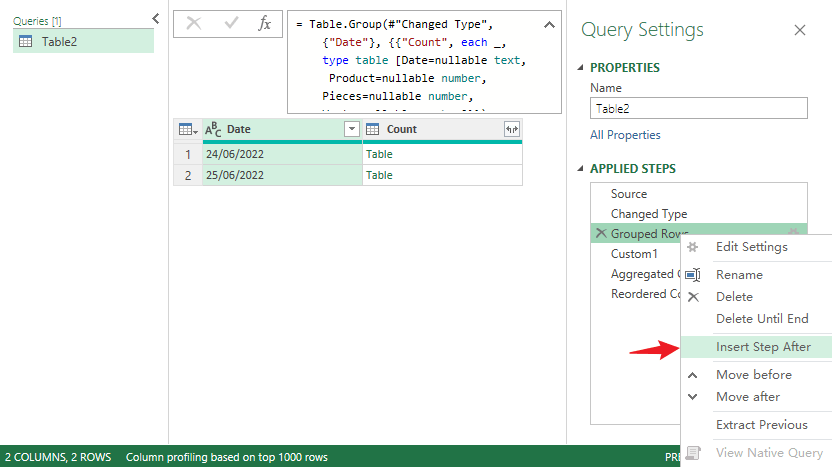Collapse the formula bar with the up chevron
Image resolution: width=832 pixels, height=467 pixels.
pyautogui.click(x=549, y=24)
